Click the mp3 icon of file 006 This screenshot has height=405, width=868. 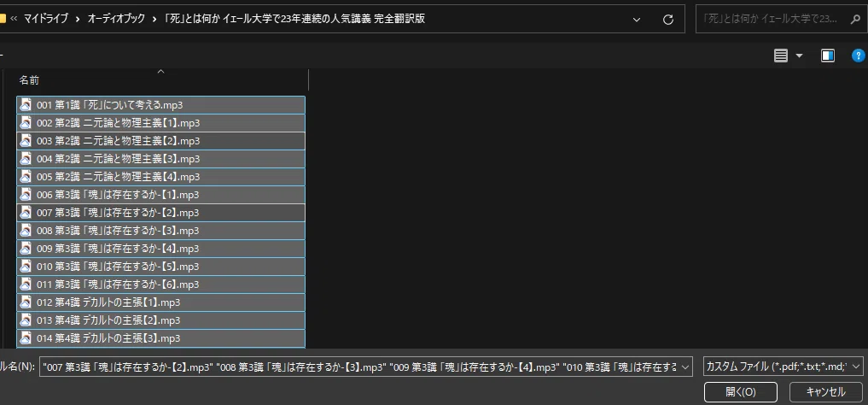[26, 195]
